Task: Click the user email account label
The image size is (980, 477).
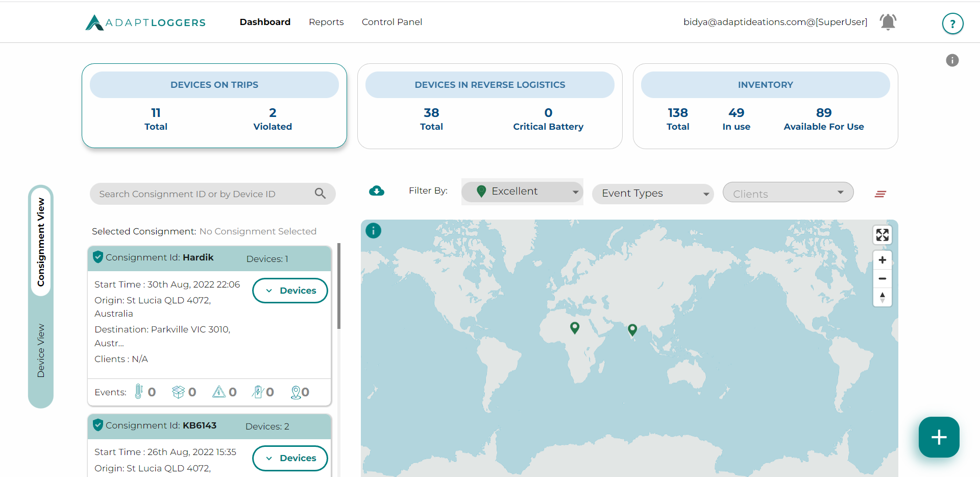Action: tap(775, 22)
